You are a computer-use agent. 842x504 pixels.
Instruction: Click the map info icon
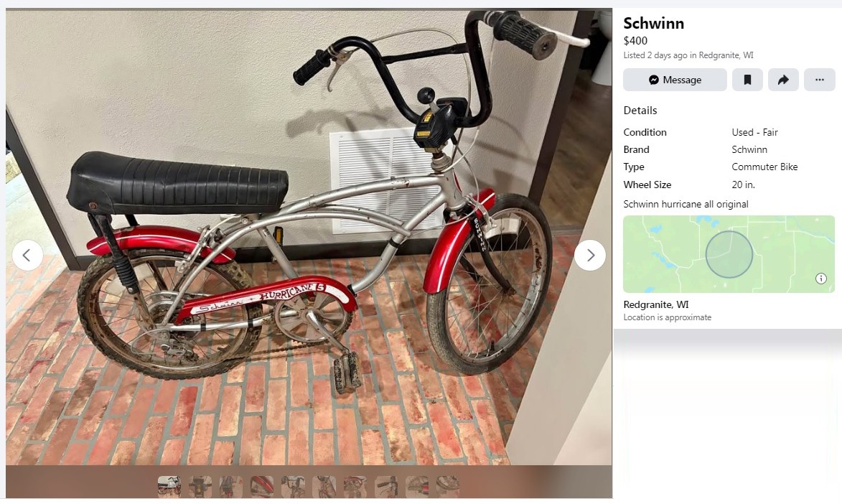(821, 279)
